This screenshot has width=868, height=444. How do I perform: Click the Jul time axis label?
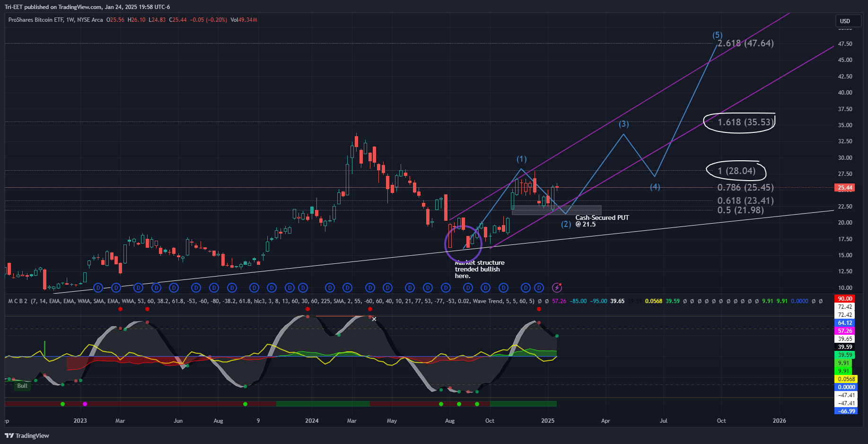(664, 421)
